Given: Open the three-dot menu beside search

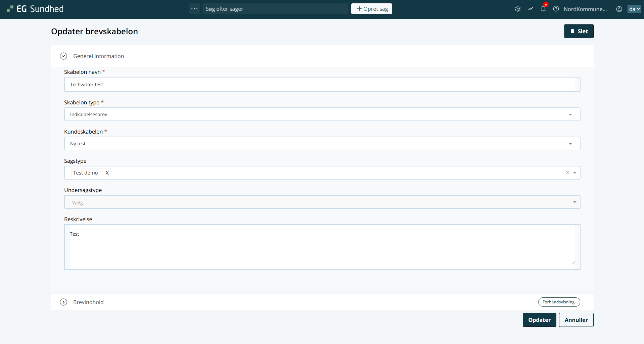Looking at the screenshot, I should pos(194,9).
